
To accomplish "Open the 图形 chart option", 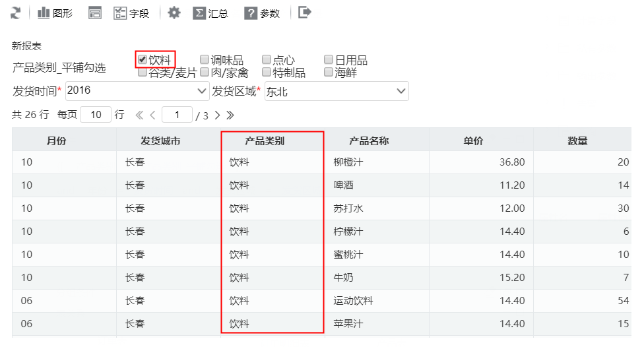I will 55,13.
